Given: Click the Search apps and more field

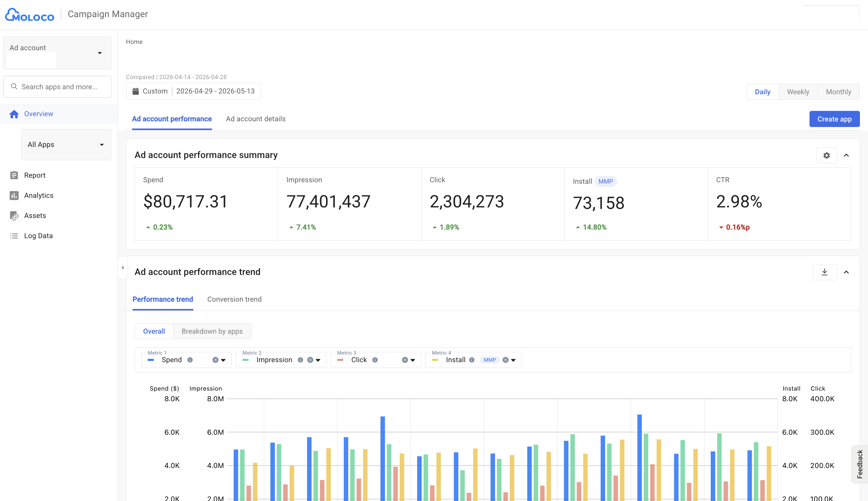Looking at the screenshot, I should point(57,87).
